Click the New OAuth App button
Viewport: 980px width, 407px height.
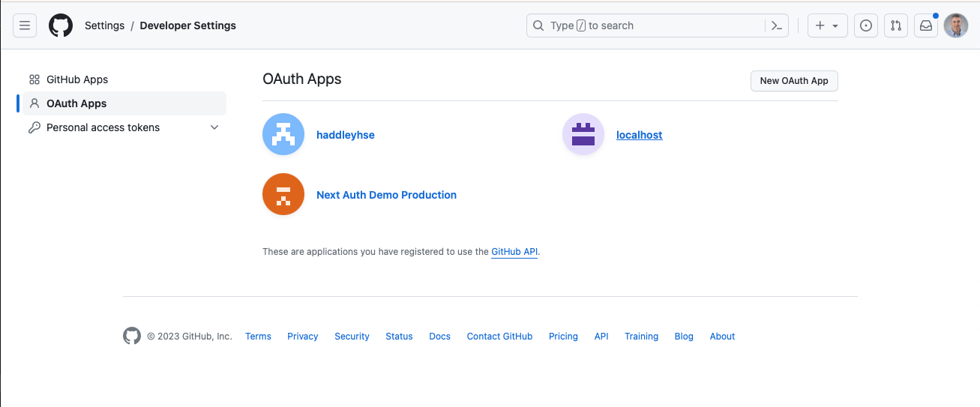(794, 81)
